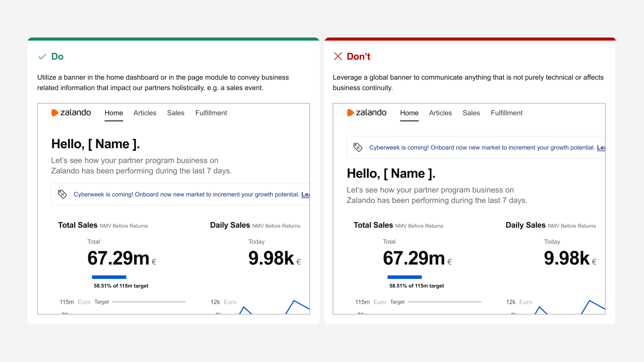Click the green checkmark icon next to Do
The height and width of the screenshot is (362, 644).
pos(42,56)
